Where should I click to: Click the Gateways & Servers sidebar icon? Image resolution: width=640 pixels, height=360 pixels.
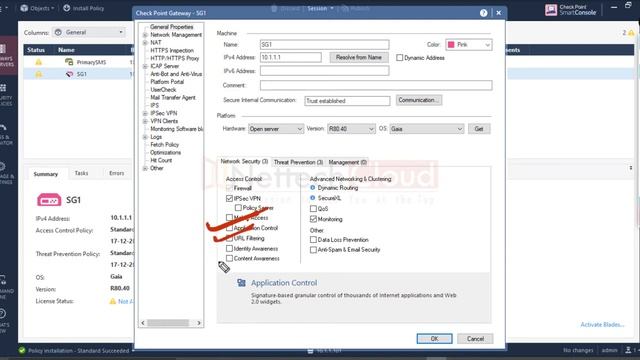pos(3,49)
